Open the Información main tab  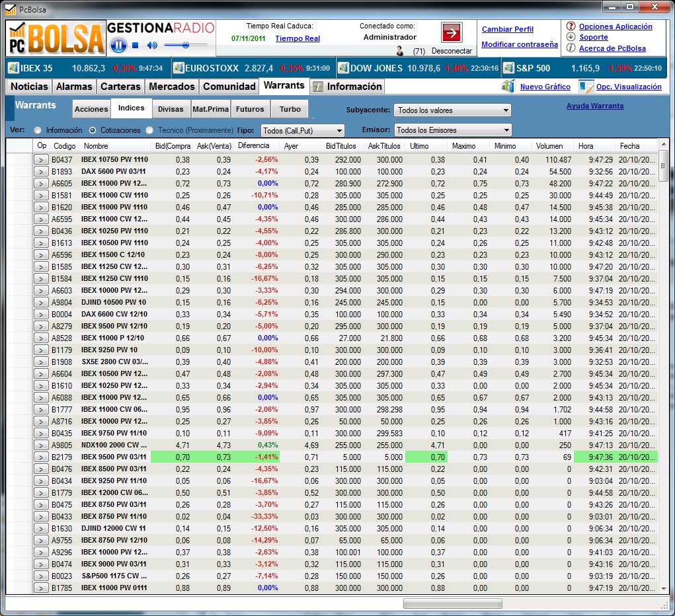coord(347,87)
